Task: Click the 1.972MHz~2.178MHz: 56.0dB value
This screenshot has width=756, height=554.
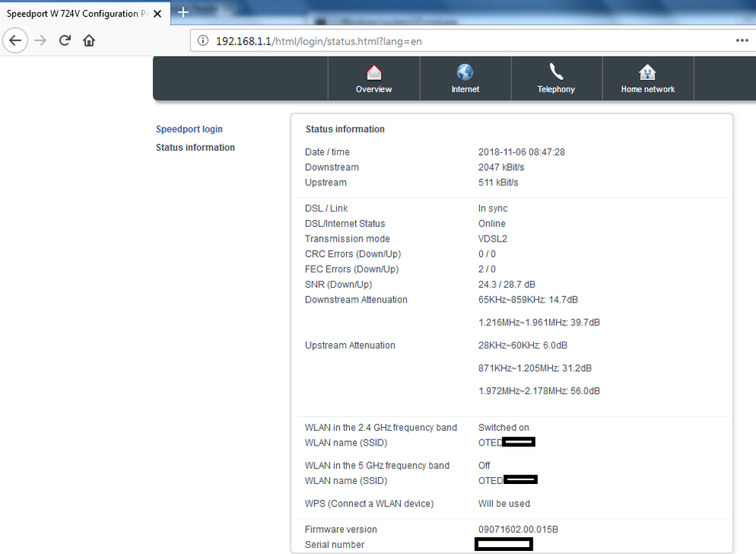Action: click(539, 391)
